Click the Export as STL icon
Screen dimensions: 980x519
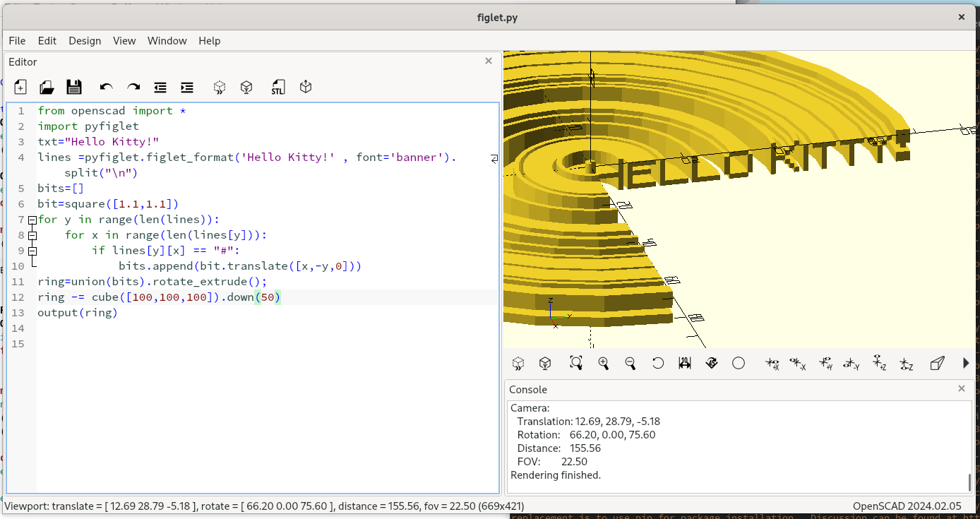coord(278,87)
